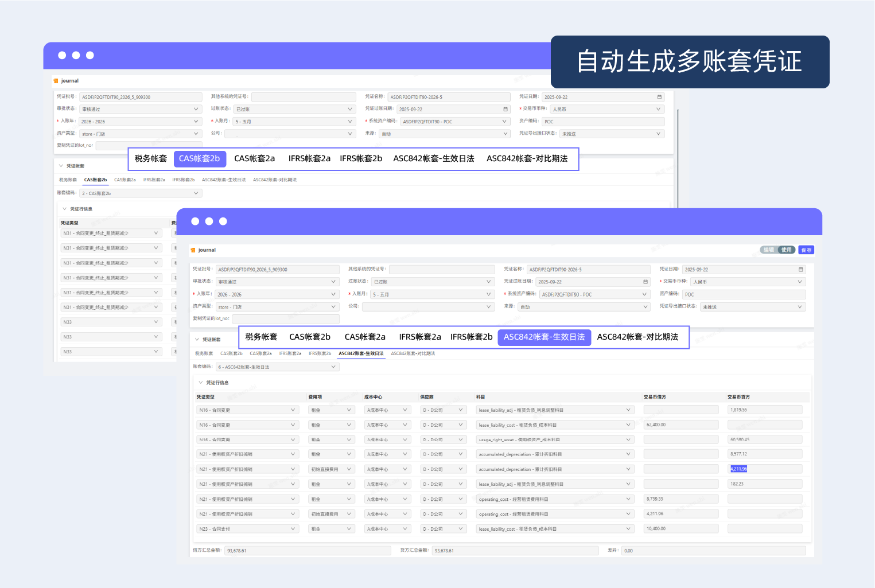Collapse the 凭证行信息 section in the back window

(65, 209)
